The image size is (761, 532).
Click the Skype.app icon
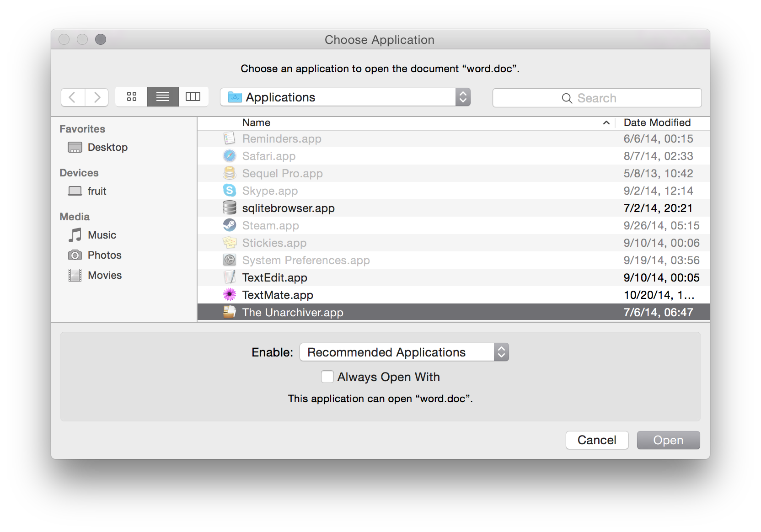[x=230, y=191]
